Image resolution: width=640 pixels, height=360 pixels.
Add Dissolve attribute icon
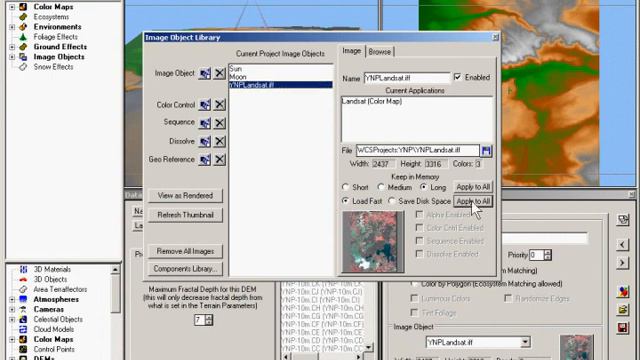205,141
